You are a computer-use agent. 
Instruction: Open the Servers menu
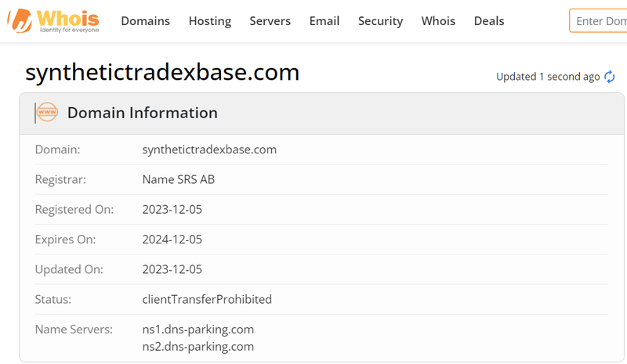[270, 21]
